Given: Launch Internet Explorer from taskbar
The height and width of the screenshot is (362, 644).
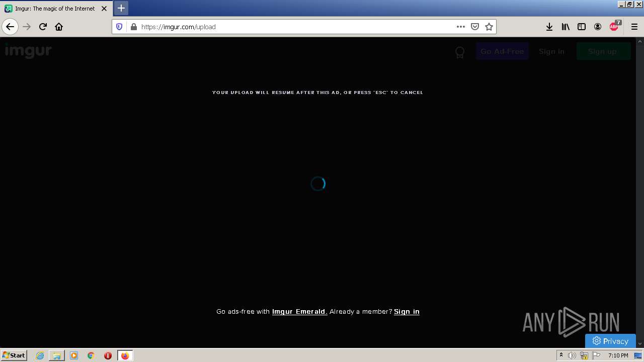Looking at the screenshot, I should point(40,355).
